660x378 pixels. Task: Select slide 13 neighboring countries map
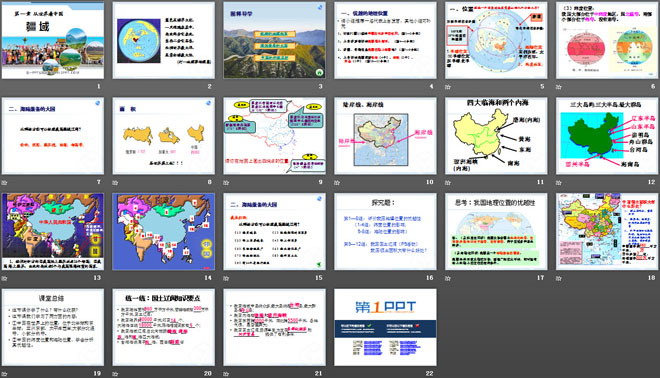coord(53,232)
